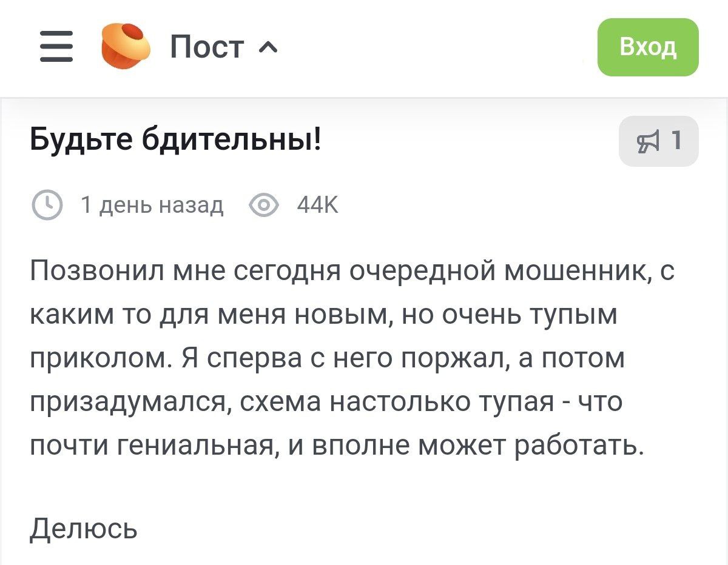Click the line starting каким то для меня
The height and width of the screenshot is (565, 728).
pos(323,315)
